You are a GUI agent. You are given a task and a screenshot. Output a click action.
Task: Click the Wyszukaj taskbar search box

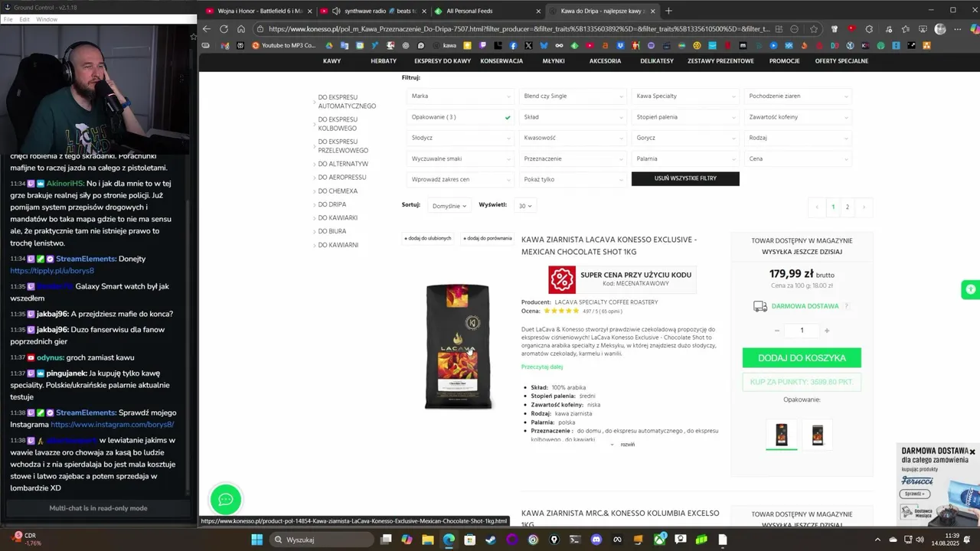click(322, 540)
